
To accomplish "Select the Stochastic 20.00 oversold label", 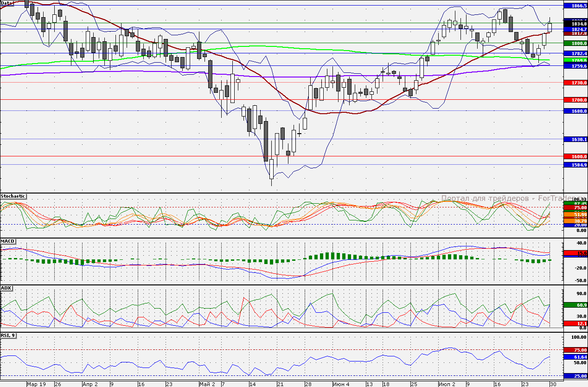I will [x=575, y=225].
